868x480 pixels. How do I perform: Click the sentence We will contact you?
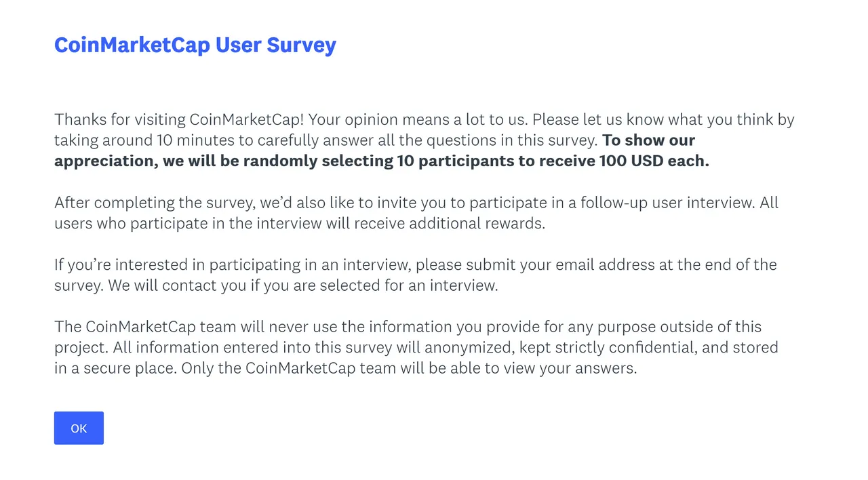[303, 285]
